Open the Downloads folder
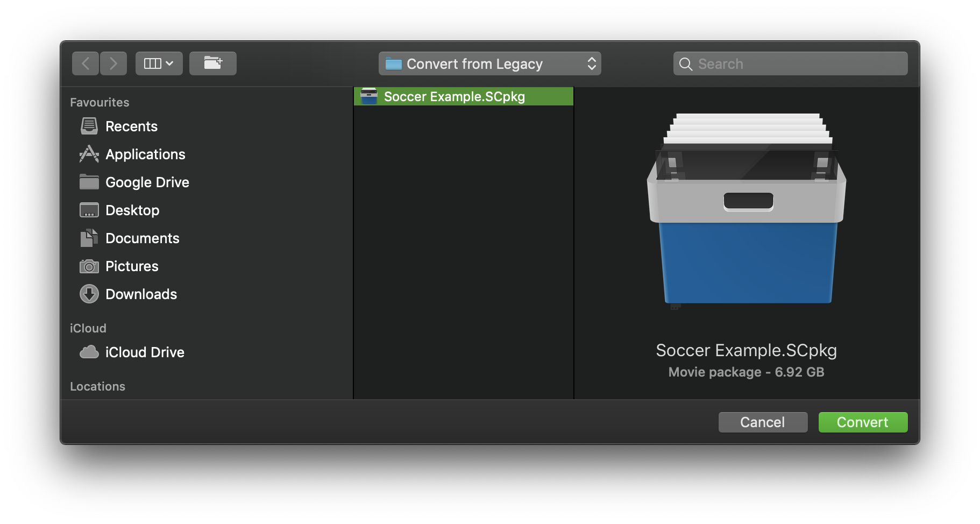This screenshot has height=524, width=980. (141, 294)
